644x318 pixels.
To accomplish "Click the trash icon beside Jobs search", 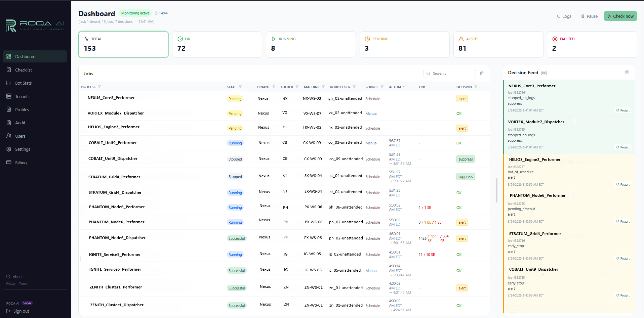I will [482, 73].
